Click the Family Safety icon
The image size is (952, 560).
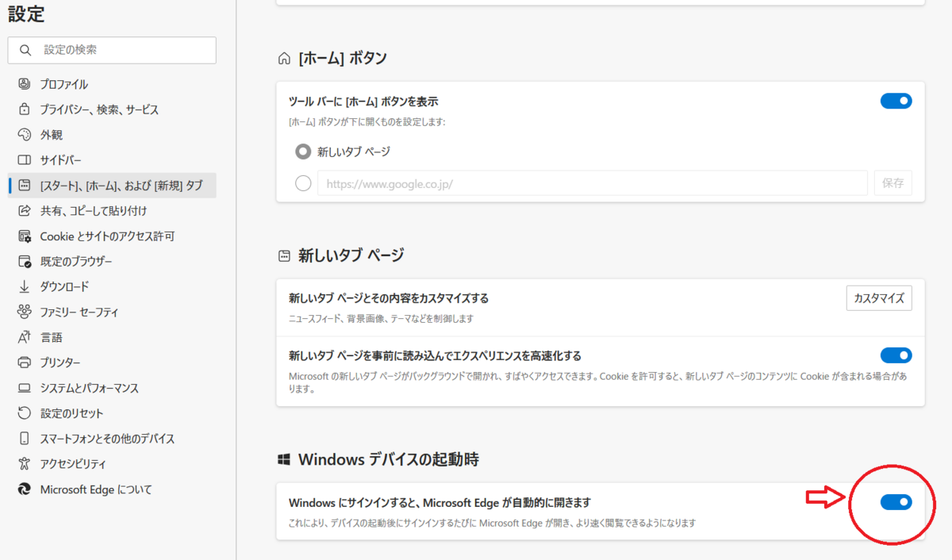pos(25,312)
